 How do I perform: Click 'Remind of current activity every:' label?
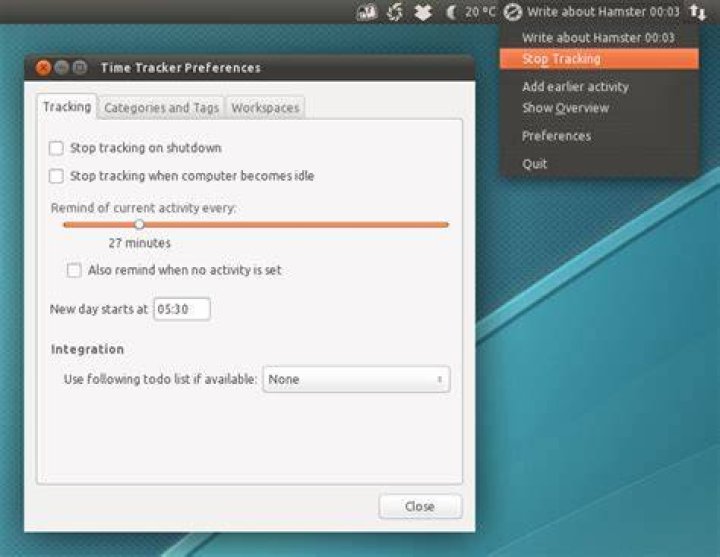[143, 208]
